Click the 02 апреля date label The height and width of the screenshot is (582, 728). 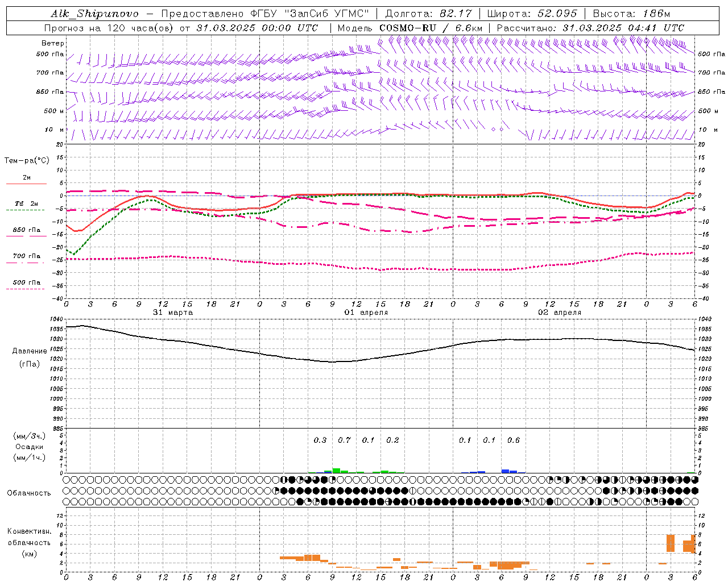point(560,313)
